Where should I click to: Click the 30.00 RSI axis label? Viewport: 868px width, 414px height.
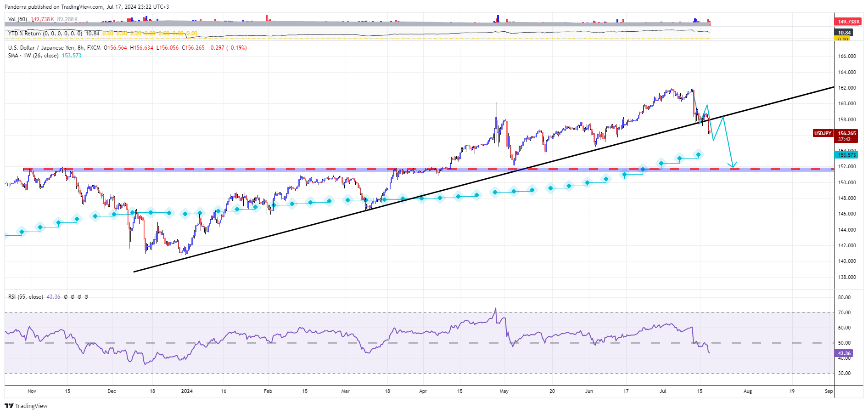click(844, 373)
